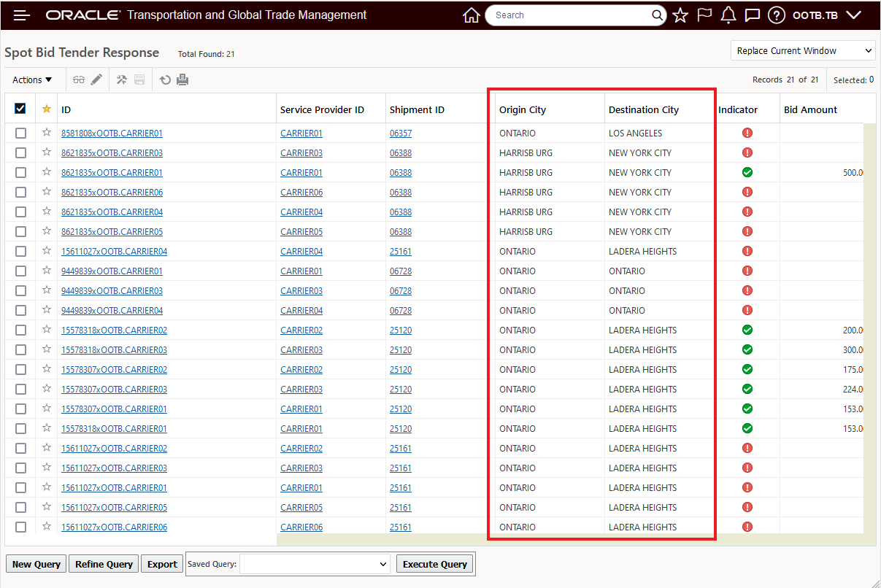Image resolution: width=881 pixels, height=588 pixels.
Task: Check the 15578318xOOTB.CARRIER03 row checkbox
Action: pyautogui.click(x=20, y=349)
